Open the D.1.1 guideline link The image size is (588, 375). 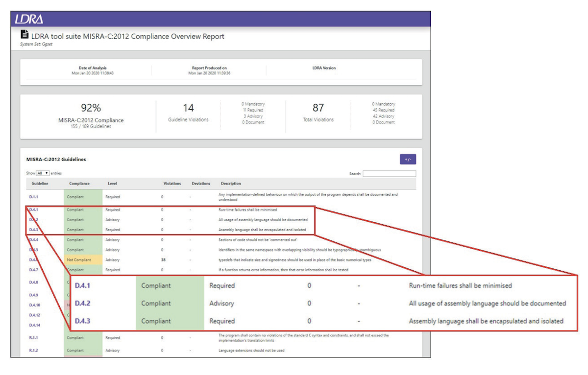coord(34,197)
